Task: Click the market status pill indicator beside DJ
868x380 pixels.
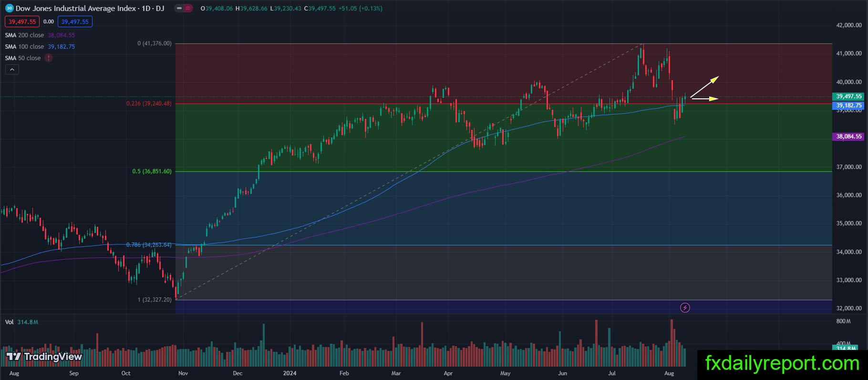Action: pyautogui.click(x=184, y=8)
